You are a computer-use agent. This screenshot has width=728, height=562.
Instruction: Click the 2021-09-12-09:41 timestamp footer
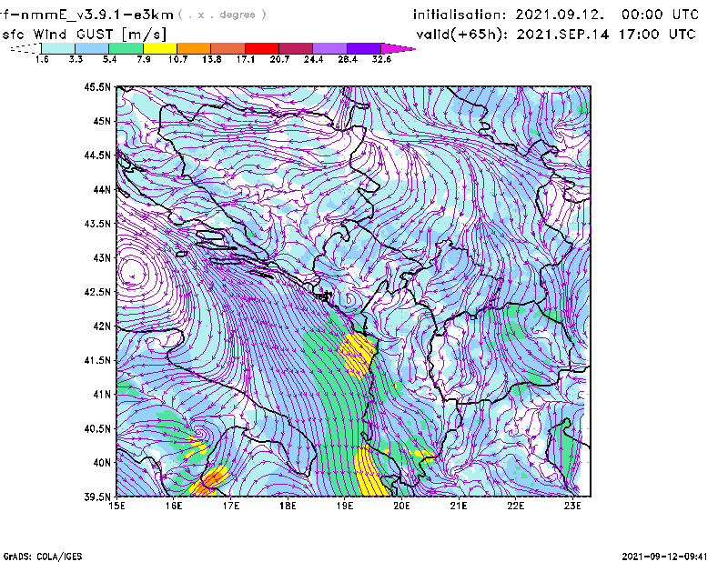665,557
